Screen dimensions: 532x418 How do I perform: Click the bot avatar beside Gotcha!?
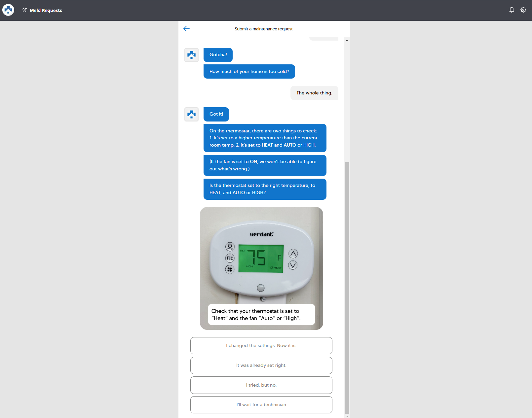pos(191,55)
